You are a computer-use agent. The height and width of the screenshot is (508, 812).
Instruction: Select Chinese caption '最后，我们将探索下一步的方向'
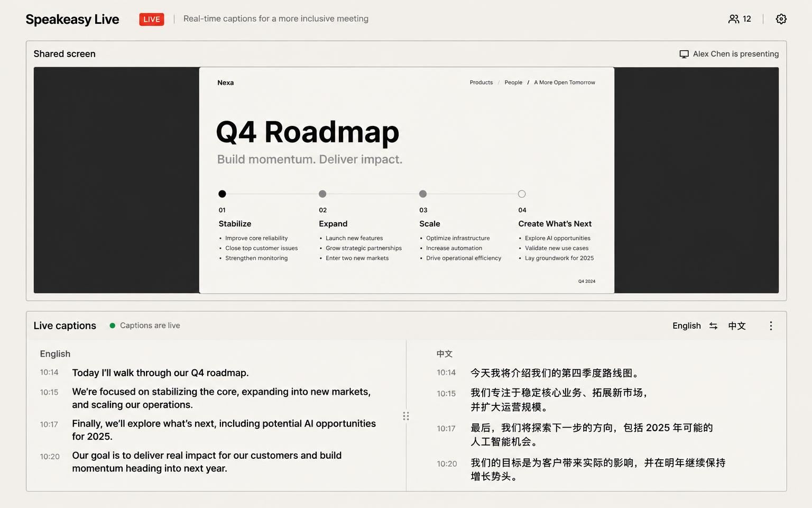tap(592, 434)
